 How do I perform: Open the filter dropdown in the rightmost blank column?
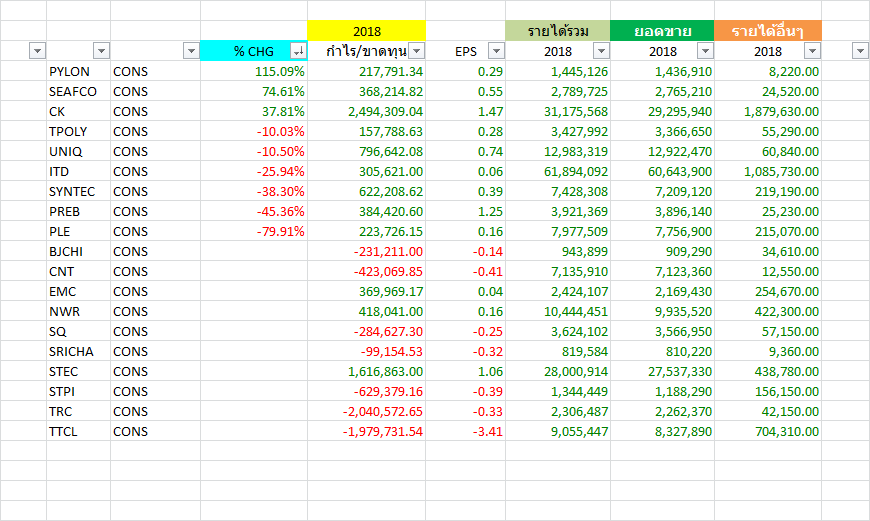(x=860, y=51)
